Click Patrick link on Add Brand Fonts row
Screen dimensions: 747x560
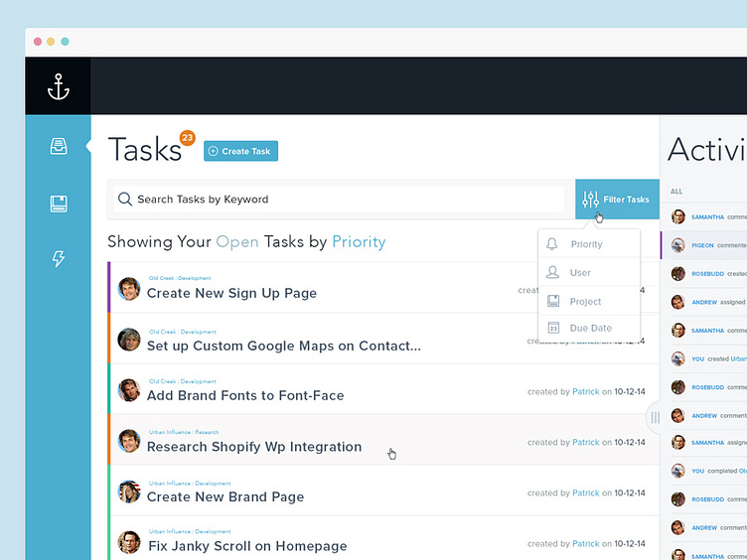(x=585, y=391)
